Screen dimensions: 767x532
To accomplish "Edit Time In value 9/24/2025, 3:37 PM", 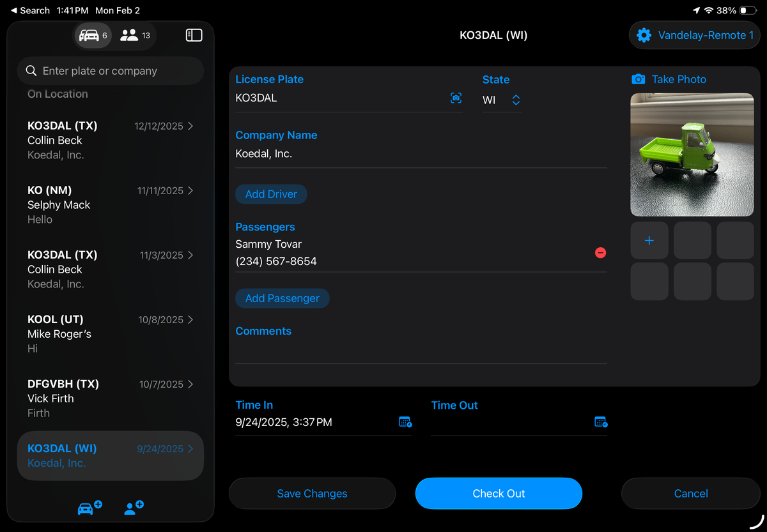I will coord(284,422).
